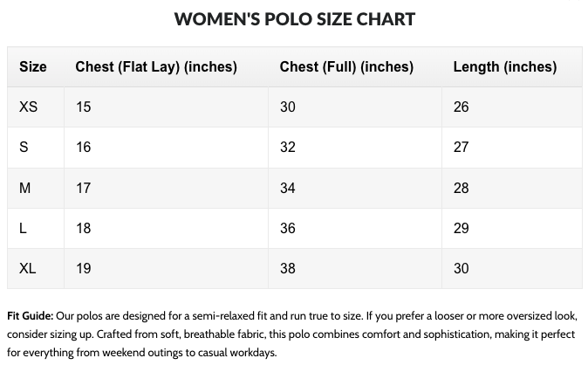Click the S size row label
The height and width of the screenshot is (372, 588).
[24, 148]
